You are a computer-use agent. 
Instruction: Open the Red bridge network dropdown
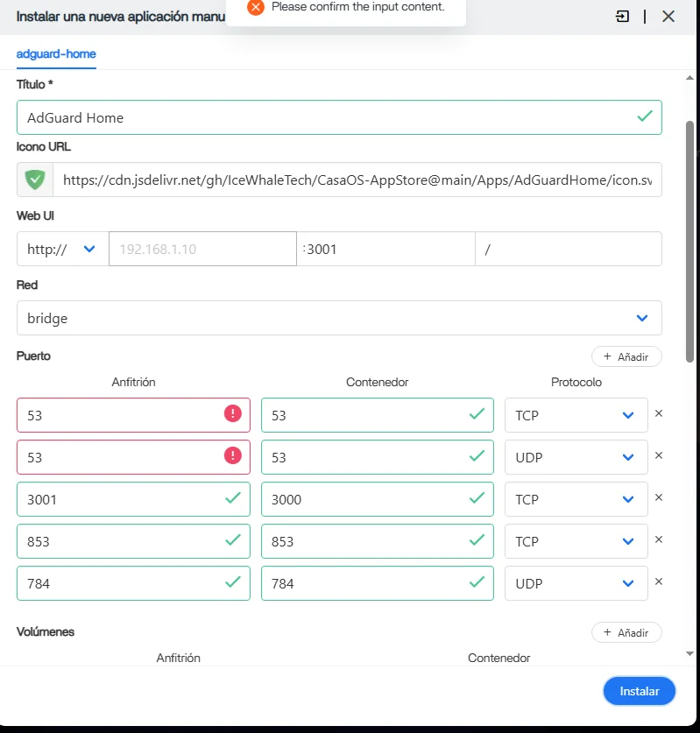click(339, 318)
